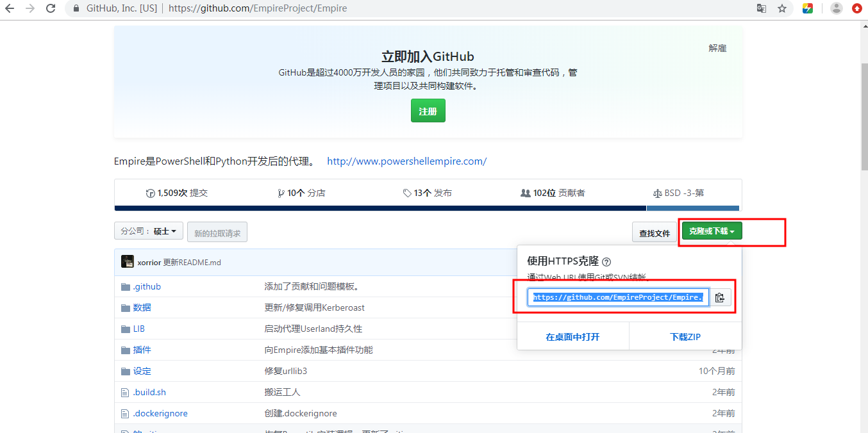Open the xorrior author link
The image size is (868, 433).
pyautogui.click(x=149, y=262)
